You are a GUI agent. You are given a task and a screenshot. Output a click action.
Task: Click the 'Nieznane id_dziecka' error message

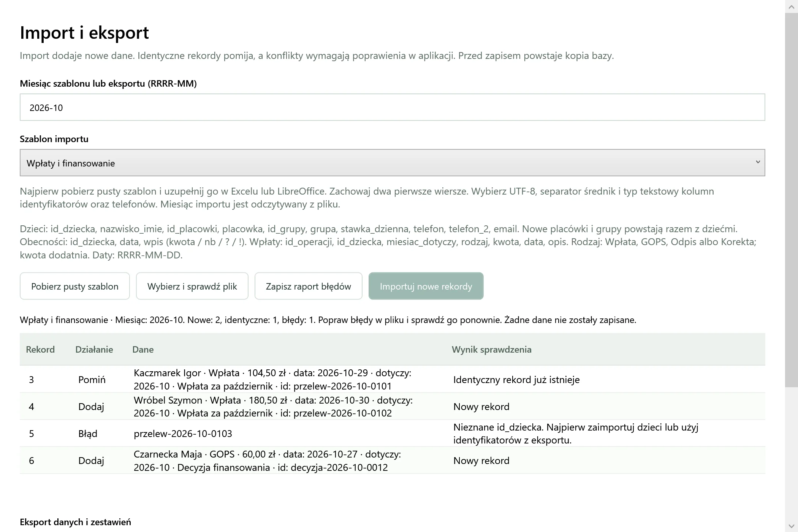tap(576, 434)
